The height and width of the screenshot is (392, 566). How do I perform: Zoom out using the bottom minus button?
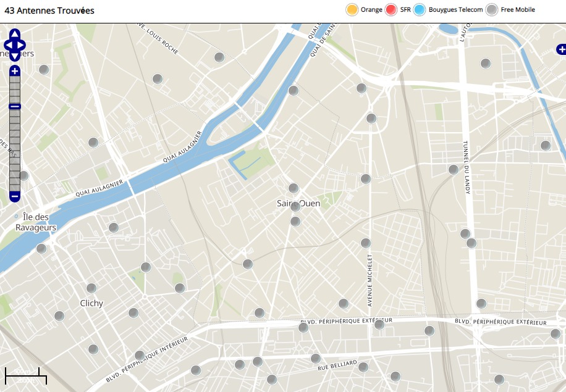(15, 197)
